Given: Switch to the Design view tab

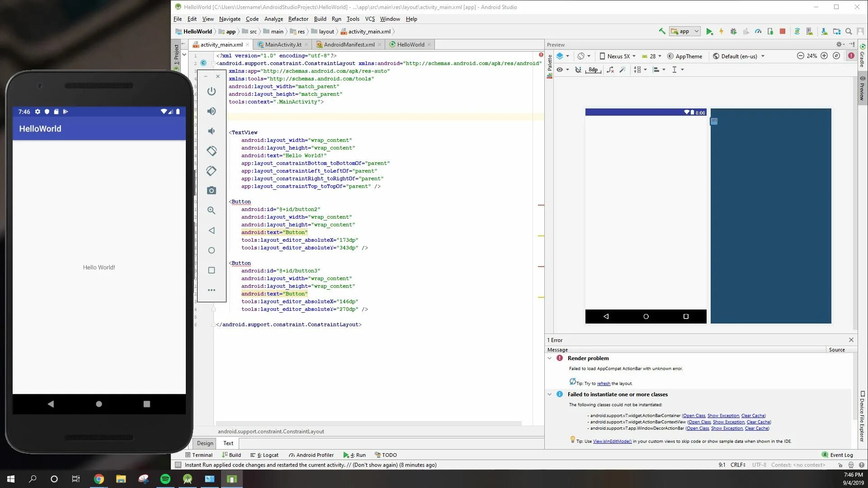Looking at the screenshot, I should tap(205, 443).
